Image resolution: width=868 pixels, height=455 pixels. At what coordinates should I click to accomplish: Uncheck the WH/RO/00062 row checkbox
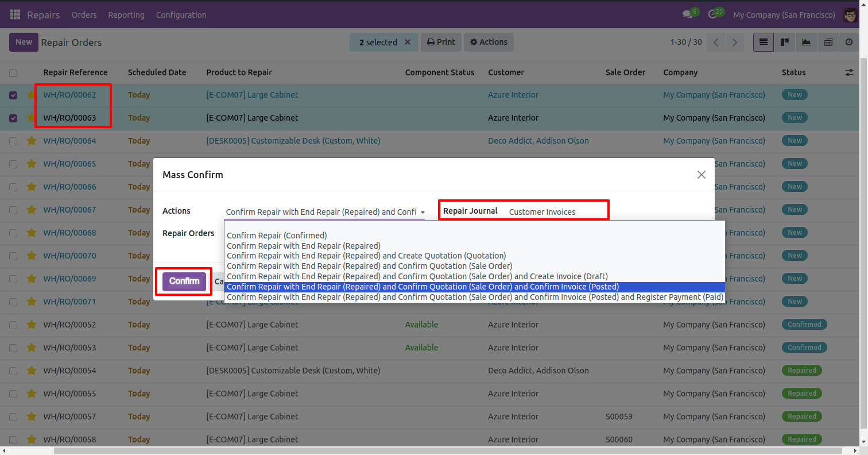click(13, 95)
